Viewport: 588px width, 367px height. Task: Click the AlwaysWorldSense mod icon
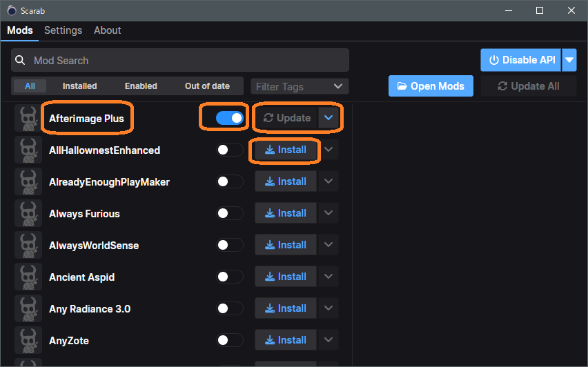(x=28, y=245)
